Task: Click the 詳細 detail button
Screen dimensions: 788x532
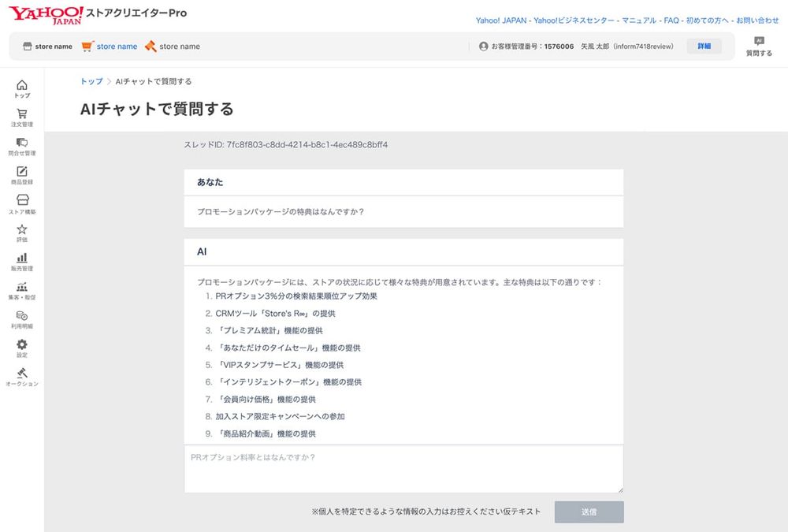Action: point(704,46)
